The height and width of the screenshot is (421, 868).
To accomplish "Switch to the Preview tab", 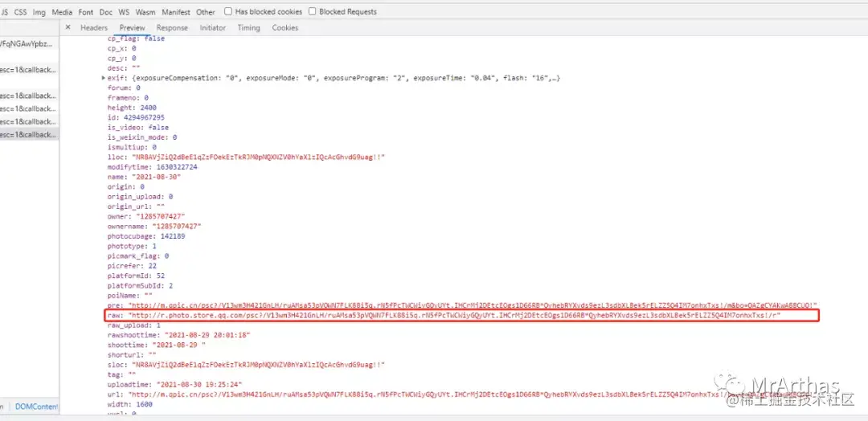I will click(x=133, y=27).
